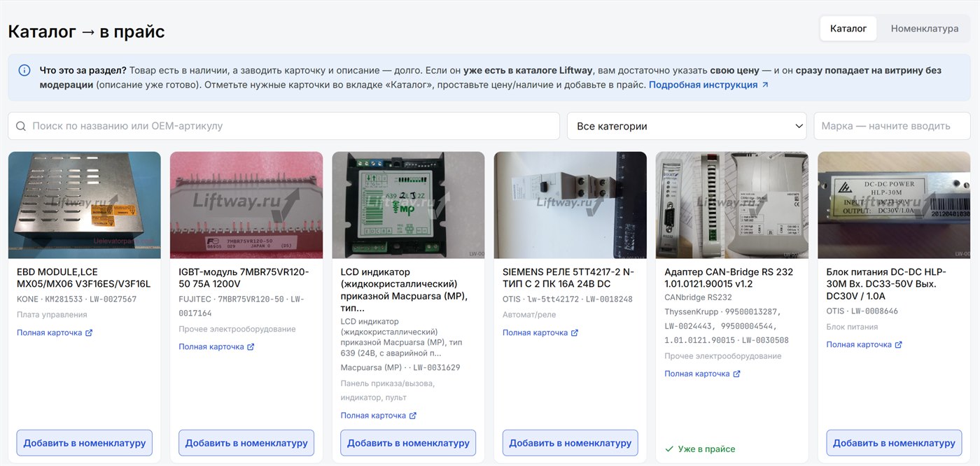Click title IGBT-модуль 7MBR75VR120-50 75A 1200V
Screen dimensions: 980x466
pyautogui.click(x=244, y=278)
